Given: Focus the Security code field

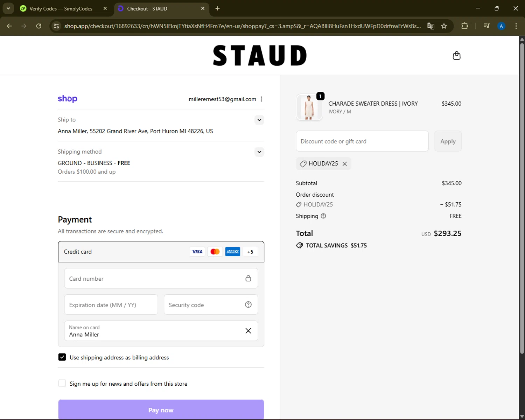Looking at the screenshot, I should 211,304.
